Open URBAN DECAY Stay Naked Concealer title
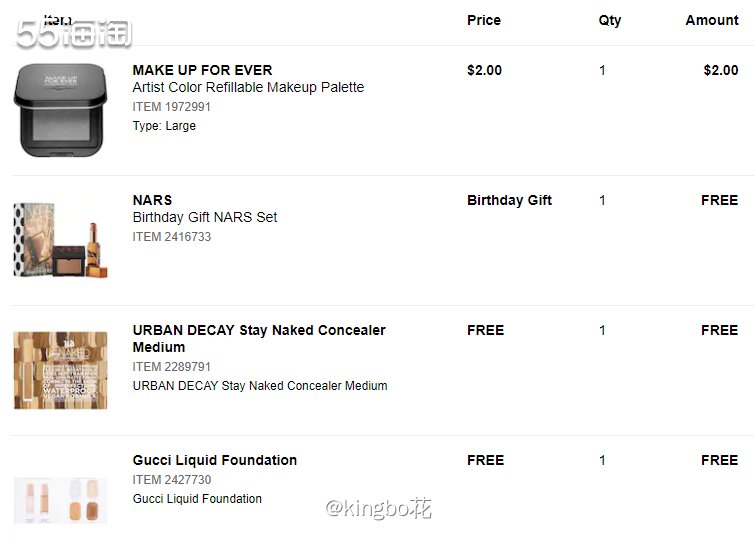Viewport: 754px width, 543px height. tap(259, 339)
